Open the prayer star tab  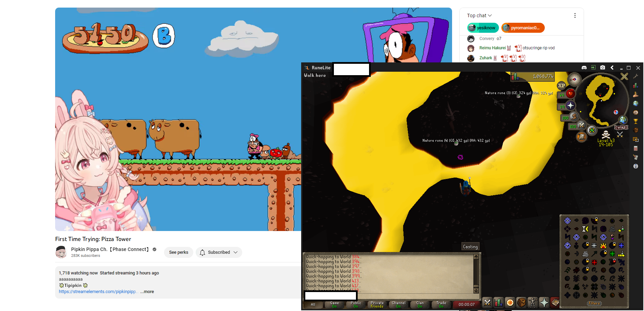tap(544, 303)
